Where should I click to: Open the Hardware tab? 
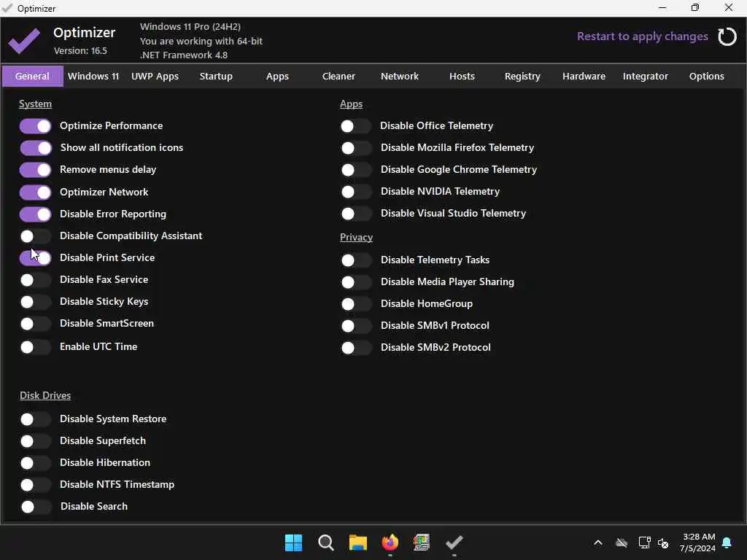click(584, 76)
